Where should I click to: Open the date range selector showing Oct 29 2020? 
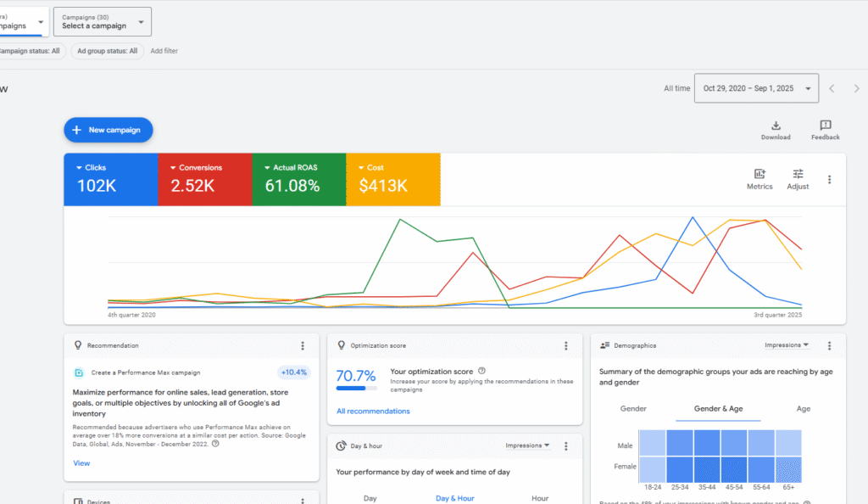tap(756, 87)
